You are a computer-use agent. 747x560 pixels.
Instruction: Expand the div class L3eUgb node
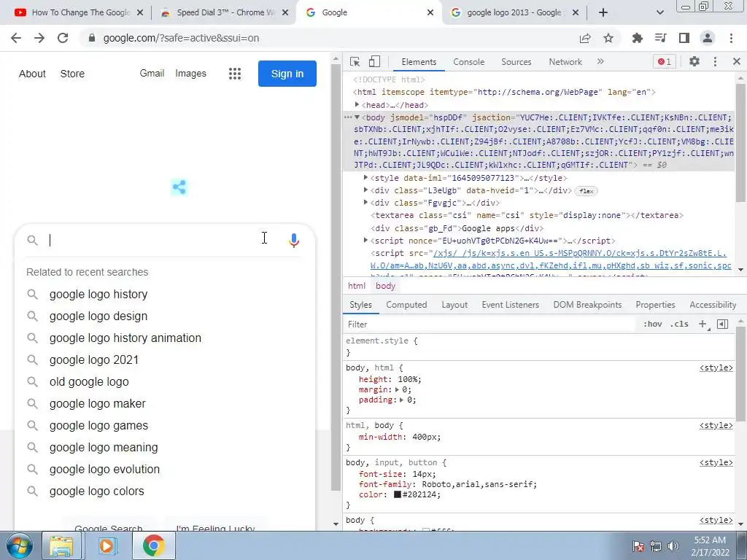point(366,190)
